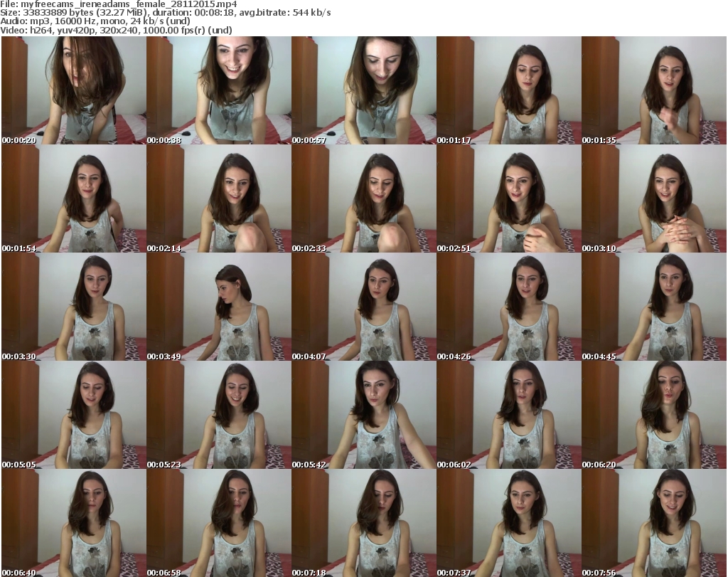This screenshot has height=577, width=728.
Task: Choose the thumbnail frame stamped 00:01:54
Action: [74, 198]
